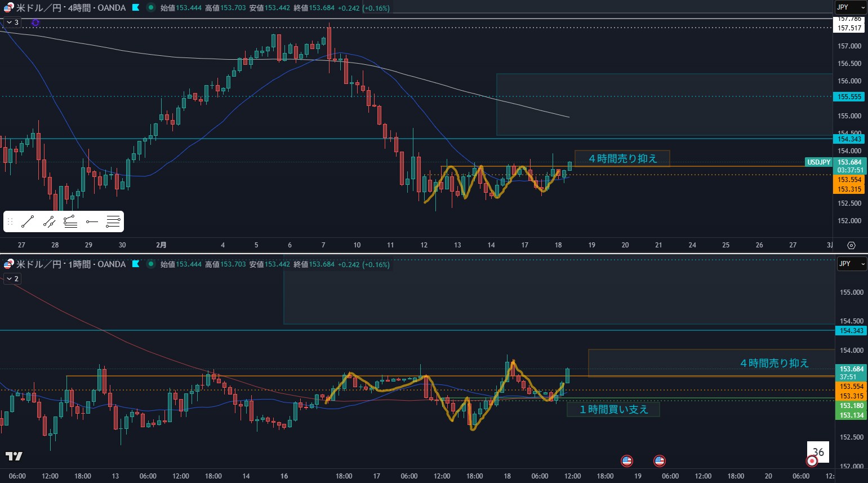
Task: Toggle the green market status dot on 1時間 chart
Action: click(x=150, y=264)
